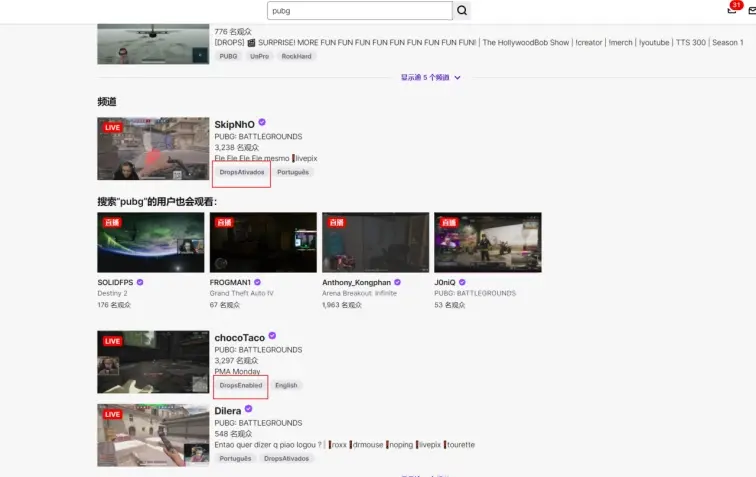Click the PMA Monday stream title
This screenshot has width=756, height=477.
[237, 371]
